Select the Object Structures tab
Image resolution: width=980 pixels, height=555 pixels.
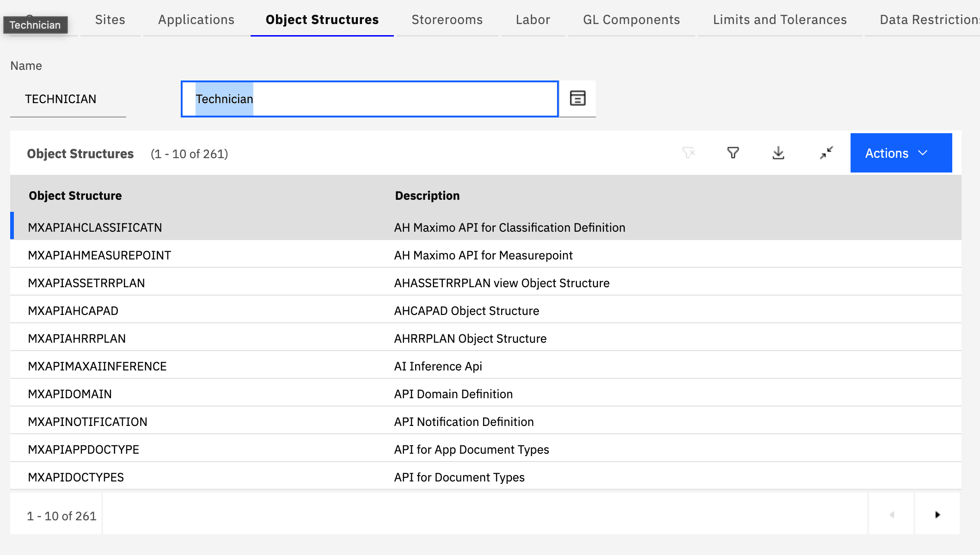coord(322,19)
